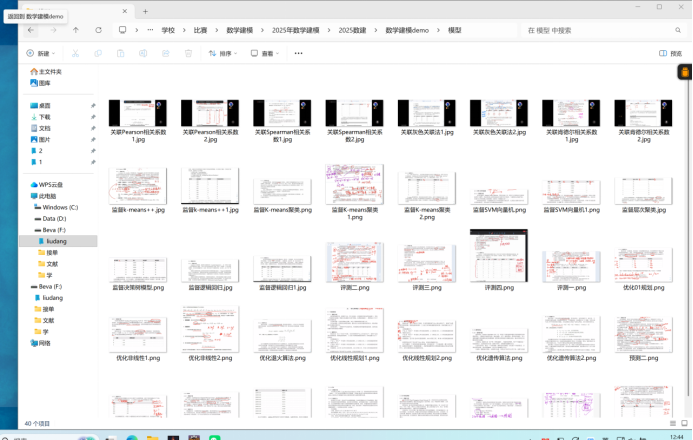The height and width of the screenshot is (440, 693).
Task: Toggle the 预览 preview pane
Action: (669, 53)
